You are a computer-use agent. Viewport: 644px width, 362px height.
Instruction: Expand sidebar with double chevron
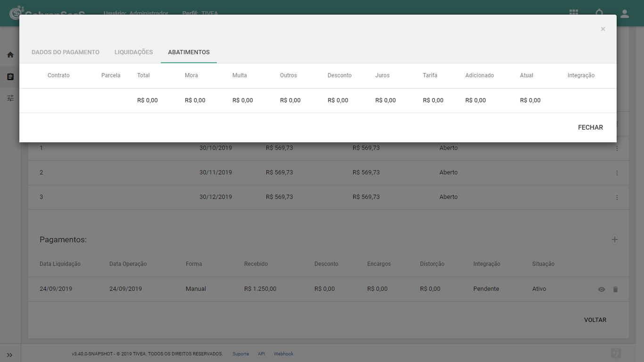pyautogui.click(x=10, y=355)
